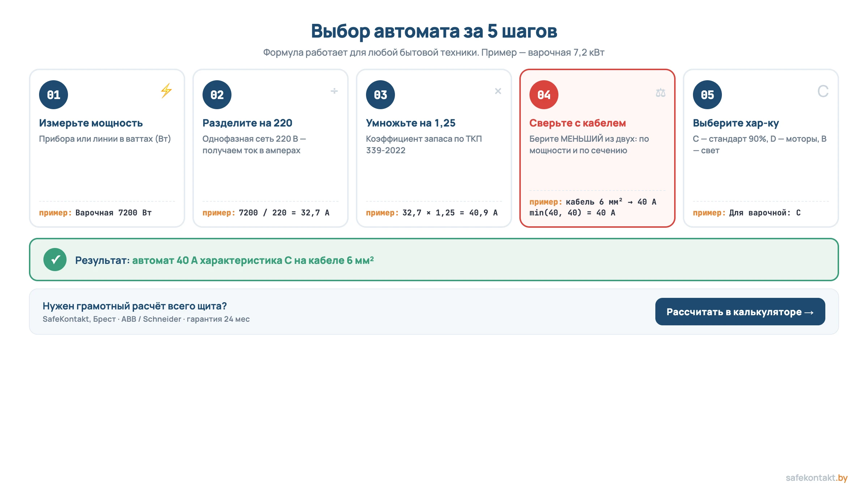
Task: Click the balance scales icon in step 04
Action: pyautogui.click(x=661, y=93)
